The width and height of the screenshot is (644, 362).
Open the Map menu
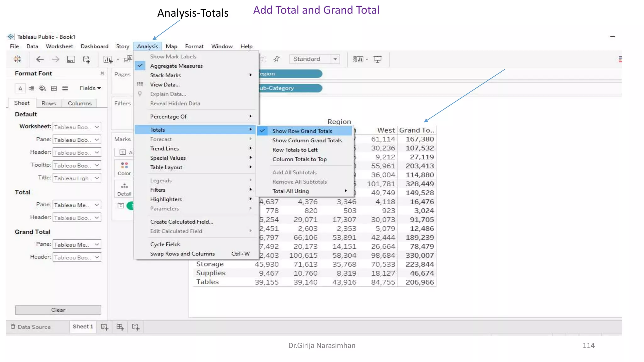171,47
